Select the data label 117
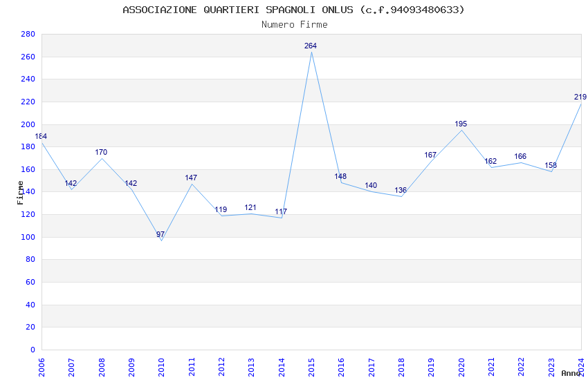 pos(281,211)
